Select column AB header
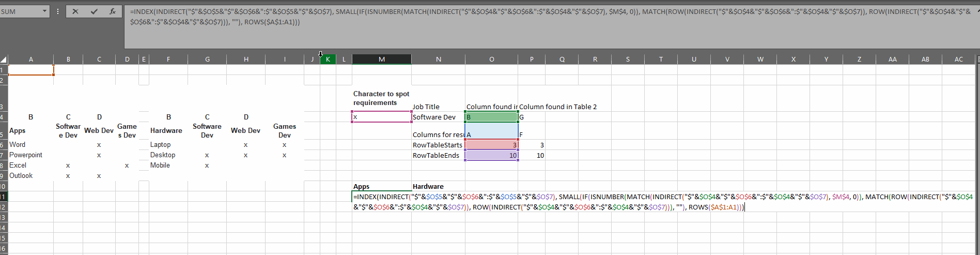Image resolution: width=980 pixels, height=255 pixels. 925,59
